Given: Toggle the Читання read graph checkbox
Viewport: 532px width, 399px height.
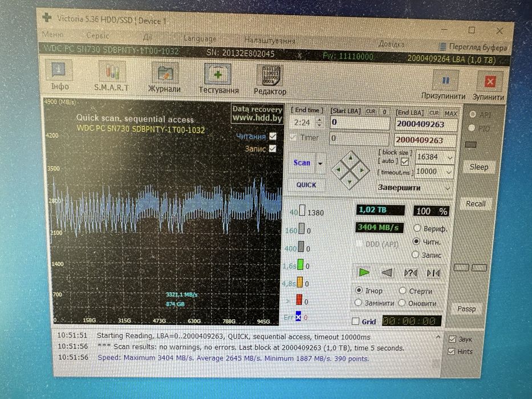Looking at the screenshot, I should (273, 136).
